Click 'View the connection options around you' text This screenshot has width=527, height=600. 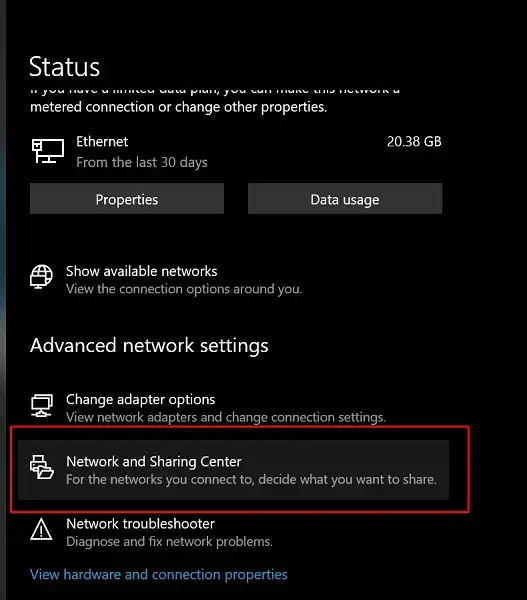tap(184, 289)
